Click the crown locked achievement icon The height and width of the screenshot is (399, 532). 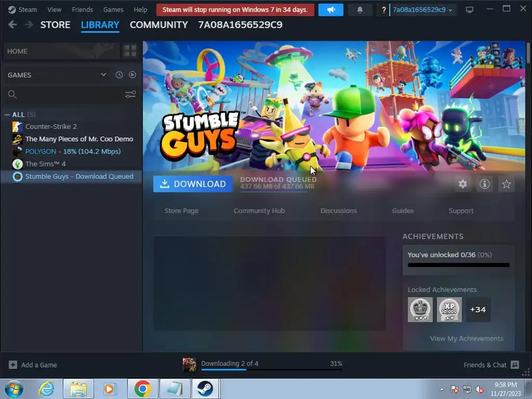click(x=420, y=310)
